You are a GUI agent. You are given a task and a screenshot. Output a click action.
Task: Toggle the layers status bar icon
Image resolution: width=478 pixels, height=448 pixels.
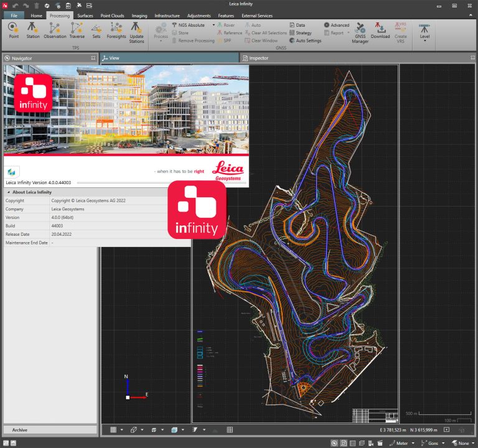tap(362, 443)
